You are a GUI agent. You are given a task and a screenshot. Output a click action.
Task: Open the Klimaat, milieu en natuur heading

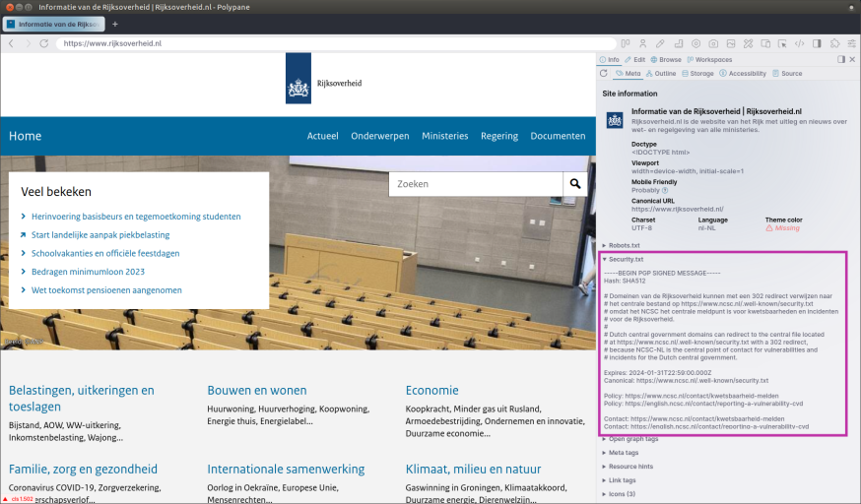click(x=473, y=470)
